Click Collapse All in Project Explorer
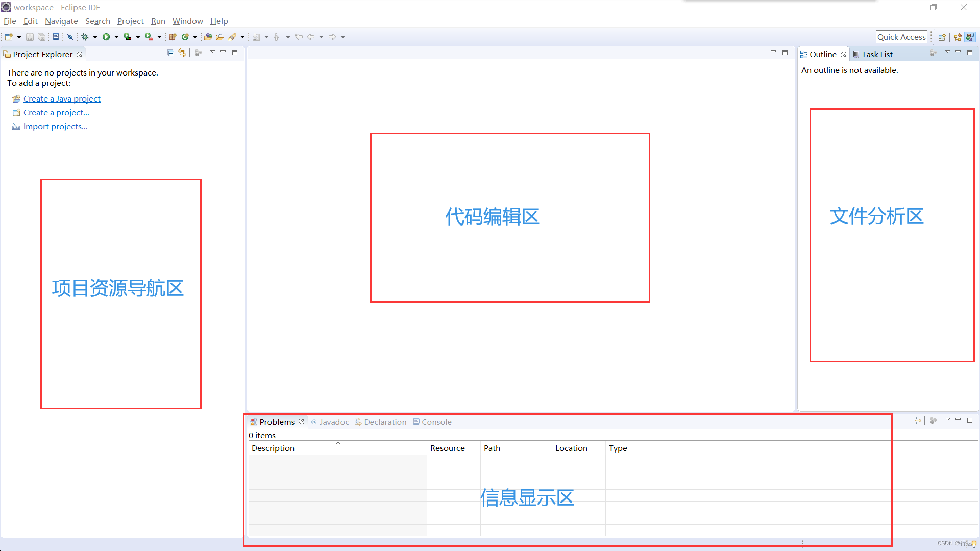Image resolution: width=980 pixels, height=551 pixels. click(x=171, y=53)
